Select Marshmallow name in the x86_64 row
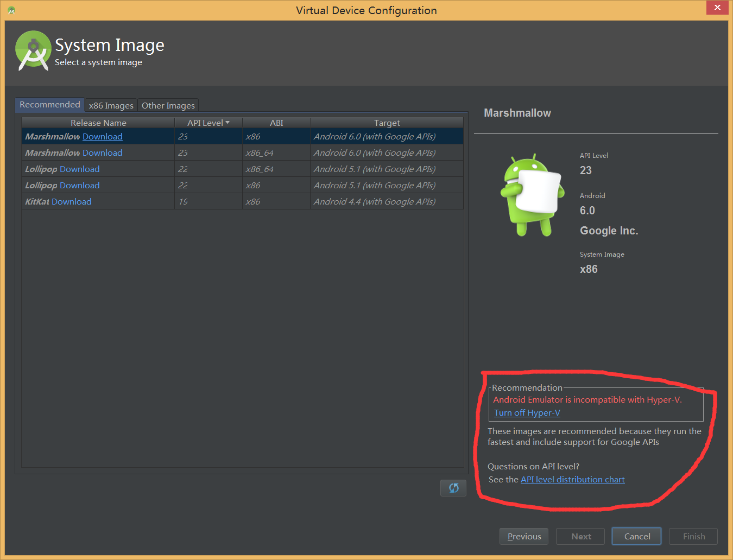Screen dimensions: 733x560 tap(53, 153)
